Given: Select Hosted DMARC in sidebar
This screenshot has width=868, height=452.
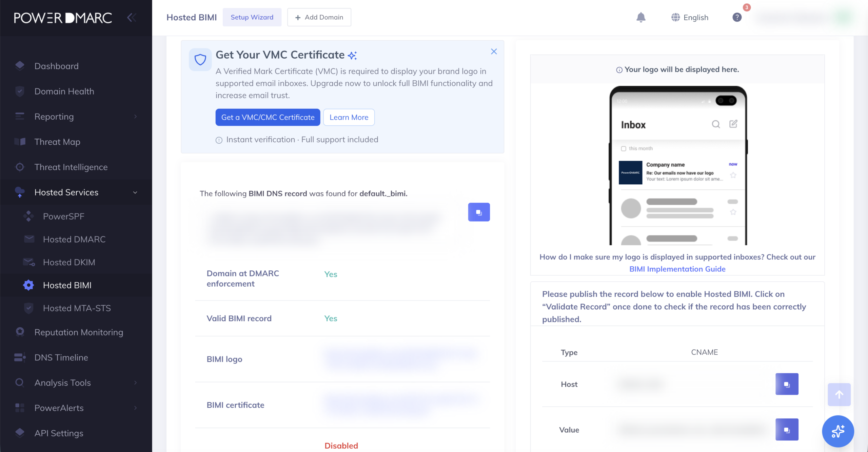Looking at the screenshot, I should pyautogui.click(x=74, y=239).
